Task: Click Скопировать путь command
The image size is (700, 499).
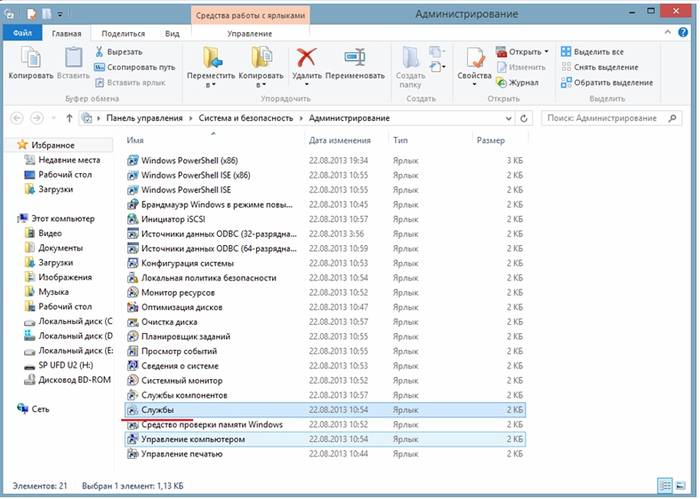Action: pyautogui.click(x=134, y=67)
